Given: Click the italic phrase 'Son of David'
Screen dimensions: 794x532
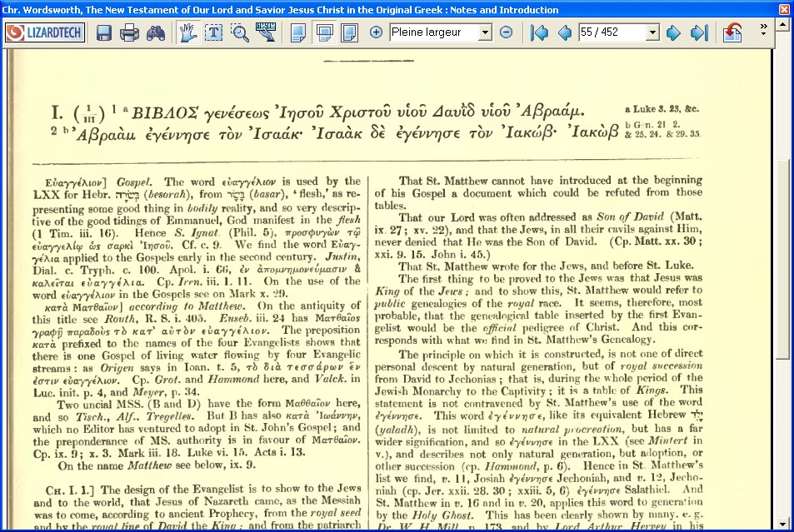Looking at the screenshot, I should coord(630,217).
